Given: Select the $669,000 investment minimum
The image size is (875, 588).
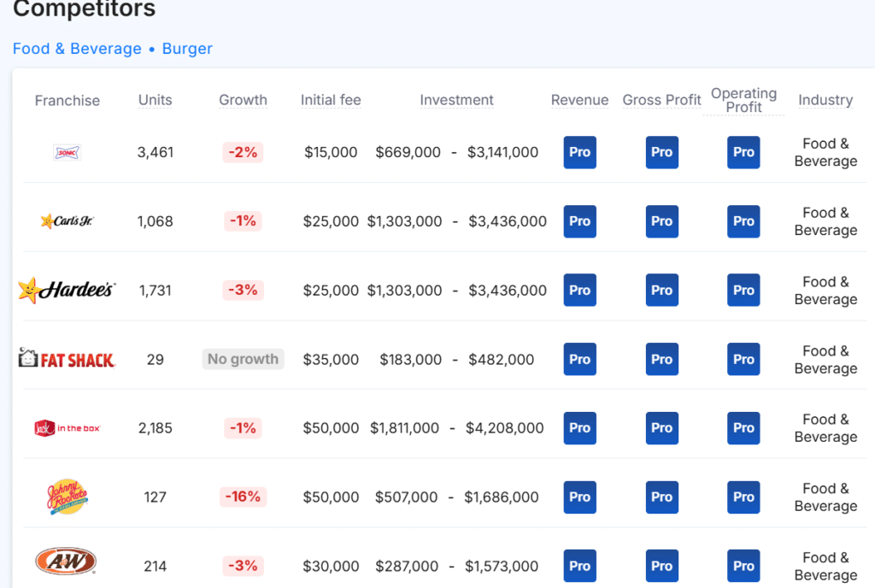Looking at the screenshot, I should 408,152.
